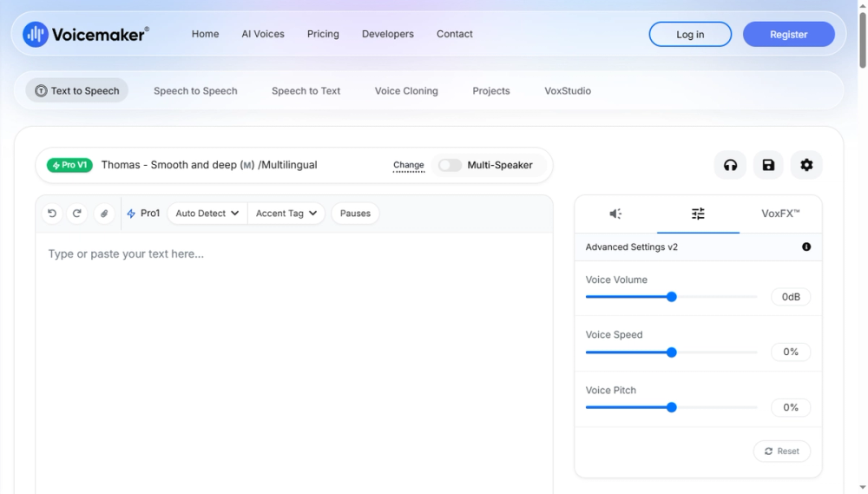Open the Contact page
This screenshot has height=494, width=868.
tap(455, 34)
